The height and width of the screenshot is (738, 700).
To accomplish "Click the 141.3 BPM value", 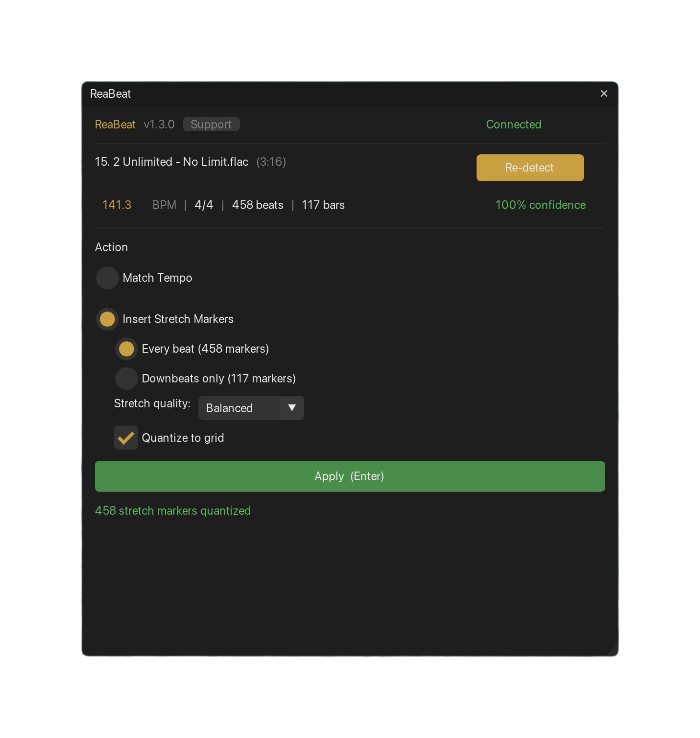I will click(117, 205).
